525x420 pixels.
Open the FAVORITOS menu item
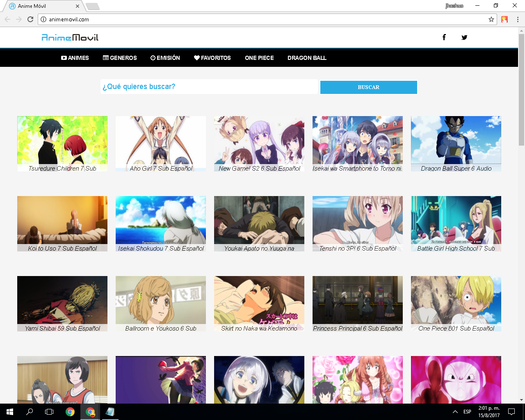pyautogui.click(x=212, y=58)
